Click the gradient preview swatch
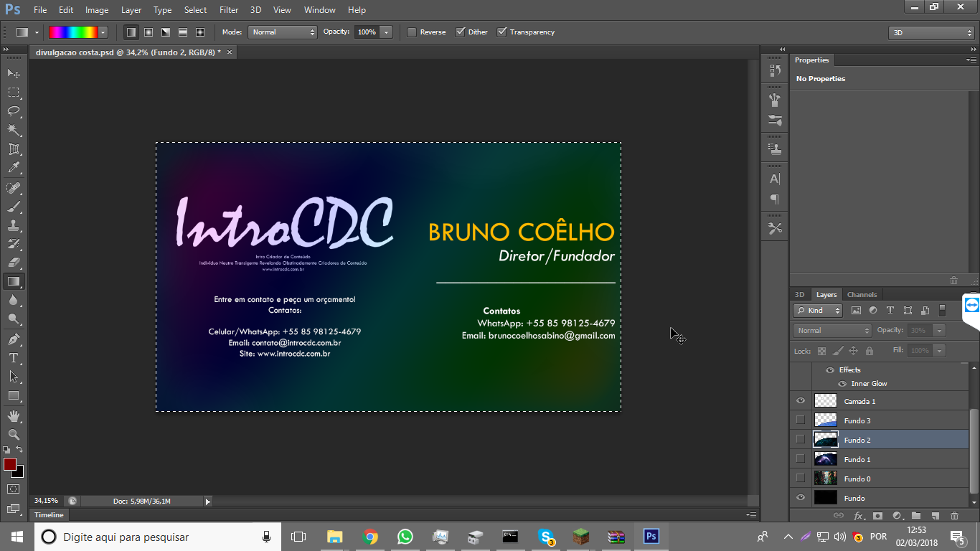Screen dimensions: 980x551 pos(72,32)
